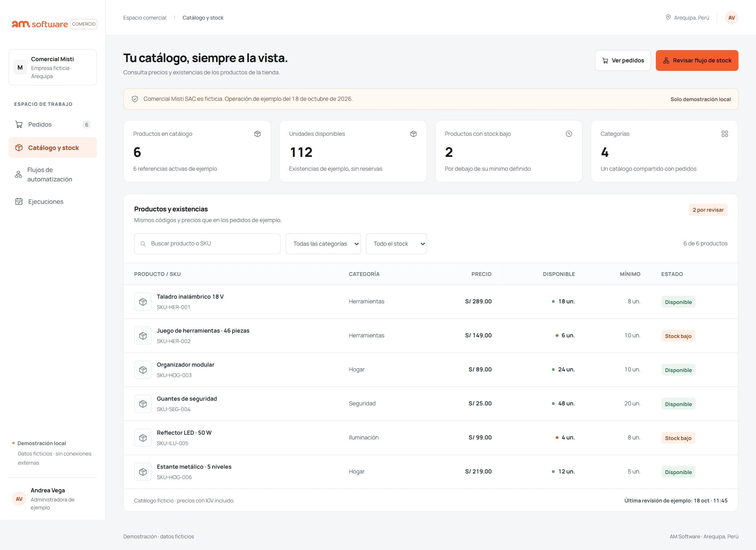This screenshot has width=756, height=550.
Task: Click the clock icon on stock bajo card
Action: coord(569,134)
